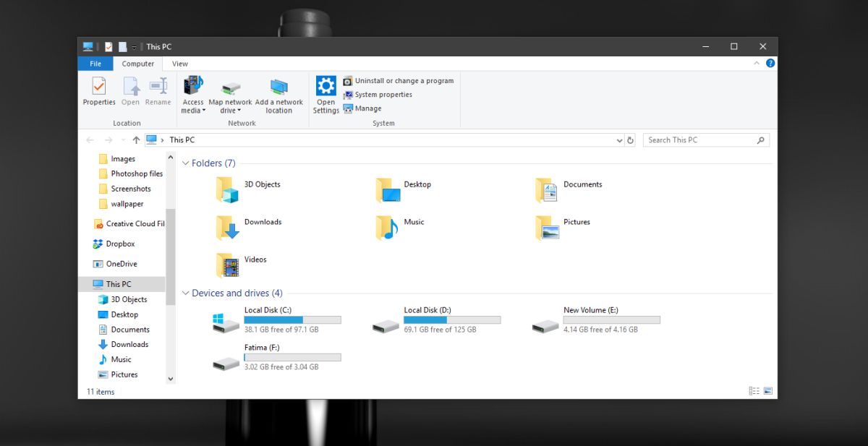The image size is (868, 446).
Task: Select the Local Disk (C:) drive
Action: (277, 320)
